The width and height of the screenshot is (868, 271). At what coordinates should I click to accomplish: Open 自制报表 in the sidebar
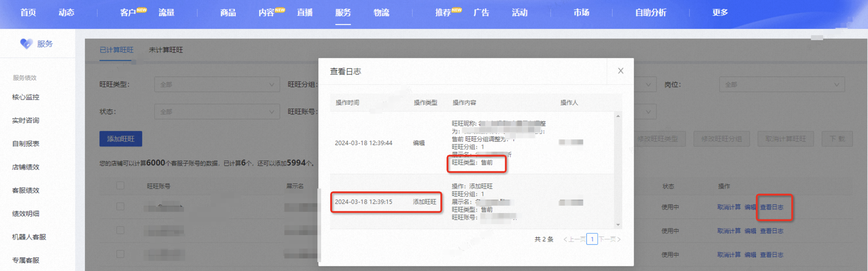(x=26, y=144)
